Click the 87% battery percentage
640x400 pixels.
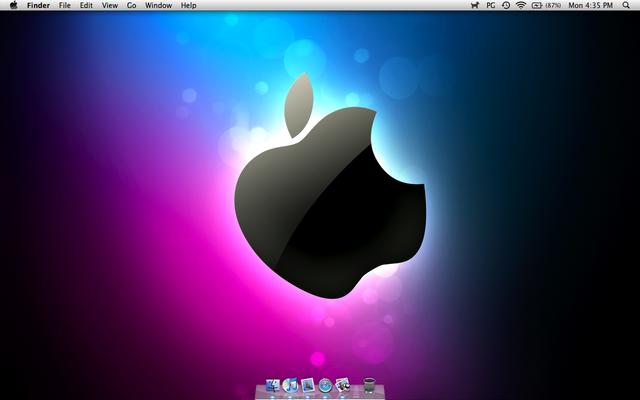[553, 5]
